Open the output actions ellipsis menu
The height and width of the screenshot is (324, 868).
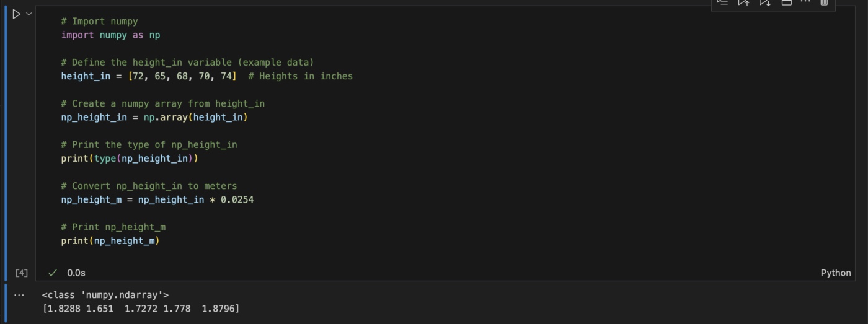(x=19, y=295)
